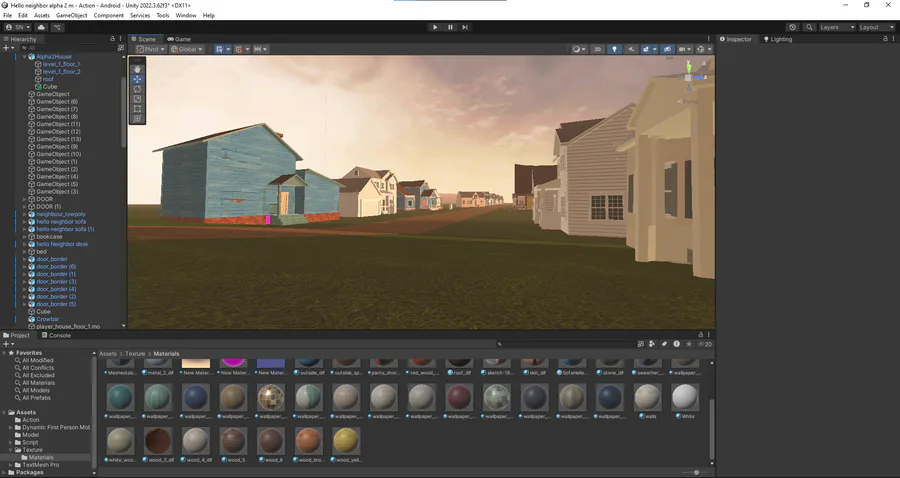This screenshot has width=900, height=478.
Task: Toggle scene audio button
Action: (631, 49)
